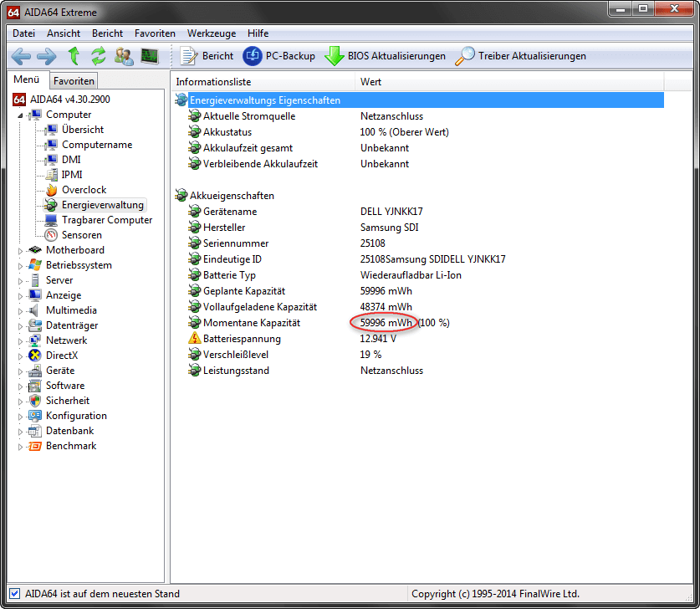Select the Aktuelle Stromquelle row
700x609 pixels.
419,116
